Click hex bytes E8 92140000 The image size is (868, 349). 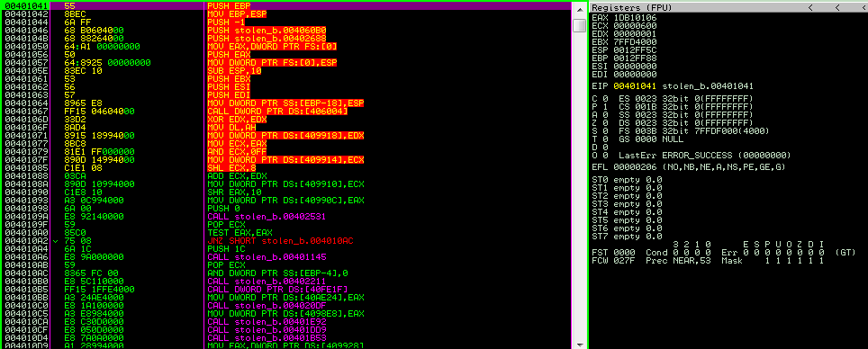coord(95,217)
